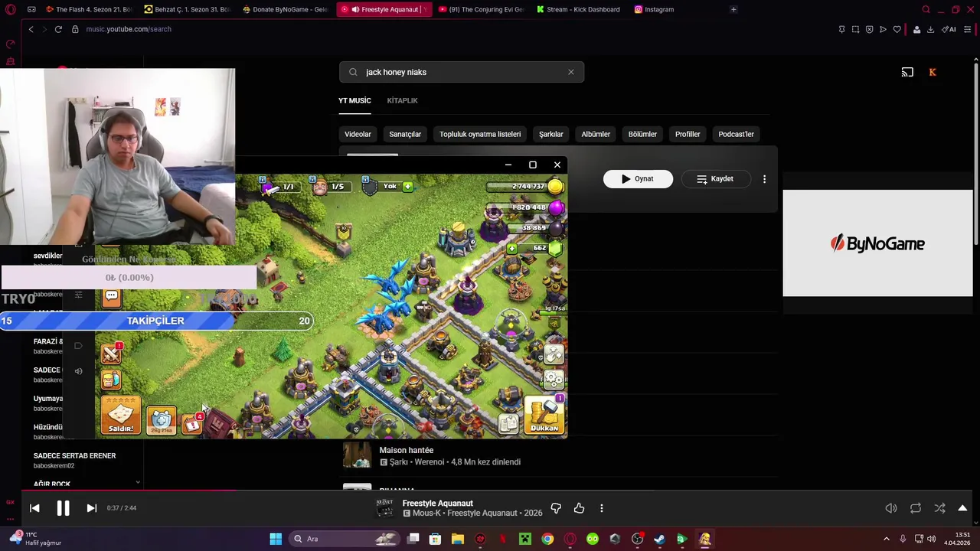Switch to Behzat Ç. browser tab
The height and width of the screenshot is (551, 980).
tap(188, 9)
